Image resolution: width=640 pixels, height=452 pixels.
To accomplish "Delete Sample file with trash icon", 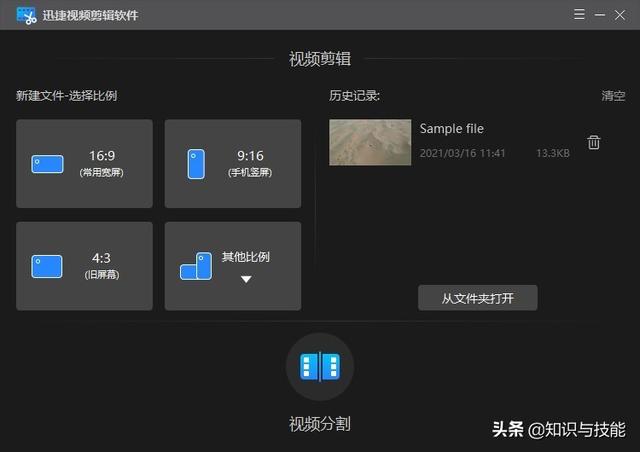I will coord(594,143).
